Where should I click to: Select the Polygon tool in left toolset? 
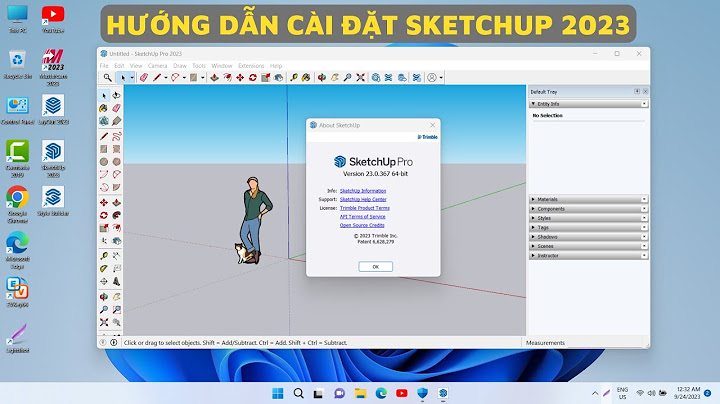pos(117,162)
